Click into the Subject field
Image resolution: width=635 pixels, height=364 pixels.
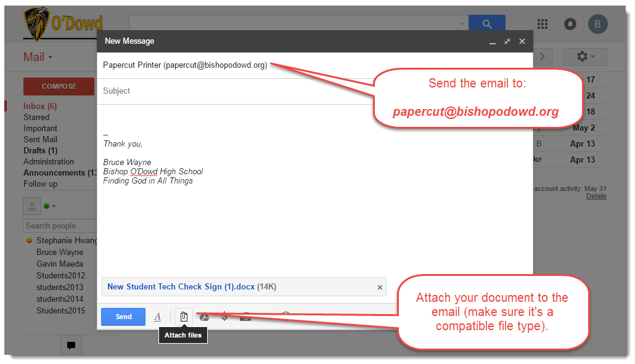[247, 91]
